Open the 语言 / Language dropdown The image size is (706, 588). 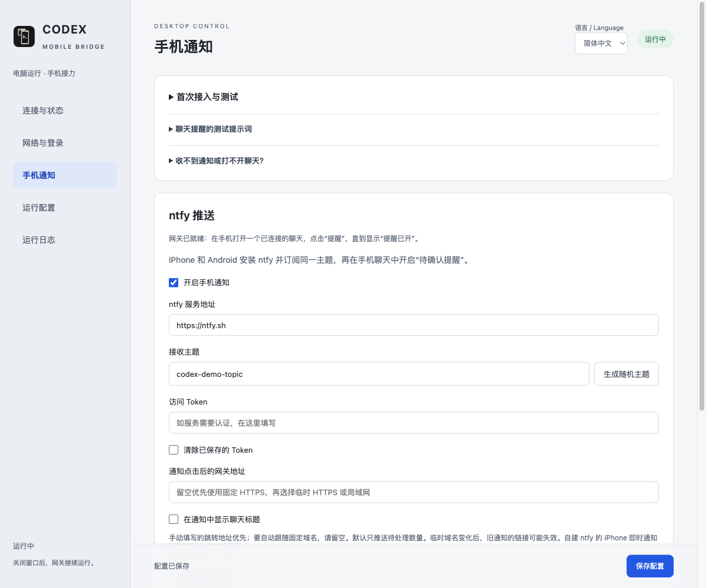(601, 44)
